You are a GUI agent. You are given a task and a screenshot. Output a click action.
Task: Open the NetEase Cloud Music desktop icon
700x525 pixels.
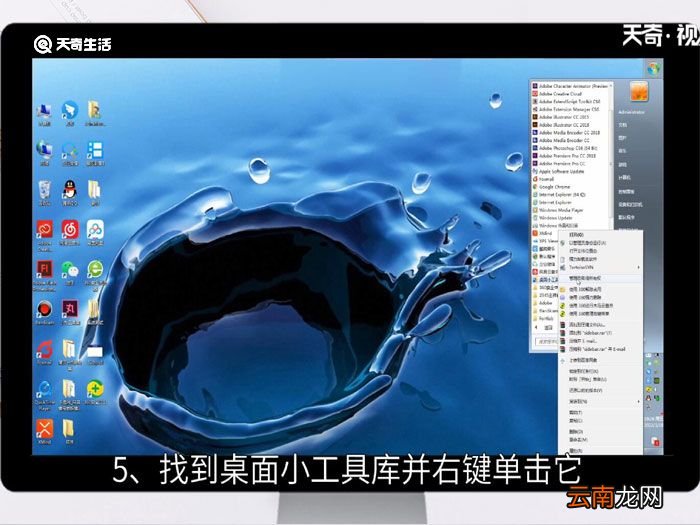(70, 232)
